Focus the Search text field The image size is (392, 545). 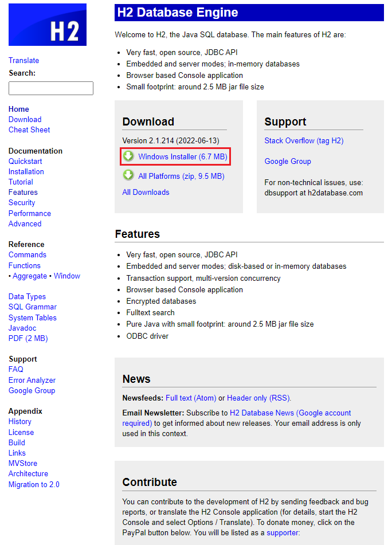tap(51, 88)
